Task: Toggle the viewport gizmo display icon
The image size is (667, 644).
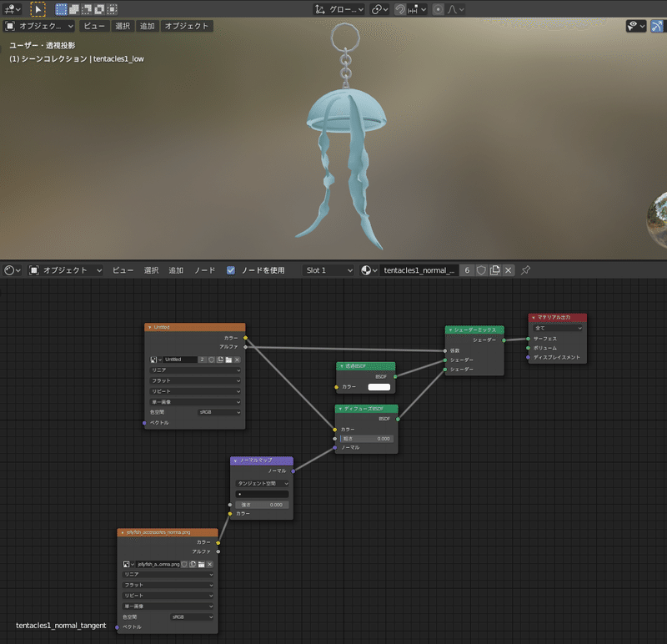Action: [657, 26]
